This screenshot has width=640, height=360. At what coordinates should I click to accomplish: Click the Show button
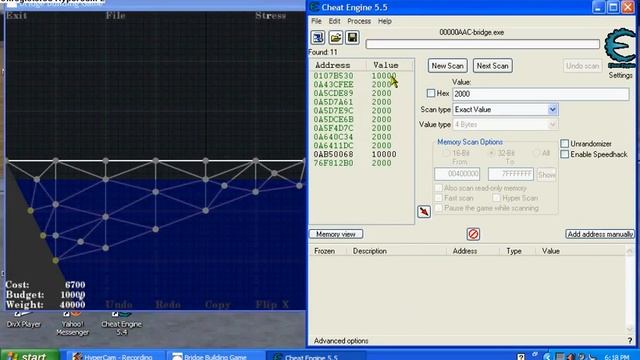[x=547, y=174]
